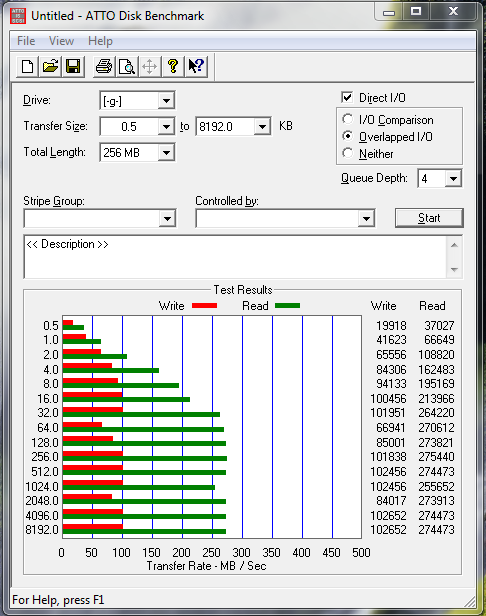Select the Neither radio option
The width and height of the screenshot is (486, 616).
click(347, 153)
